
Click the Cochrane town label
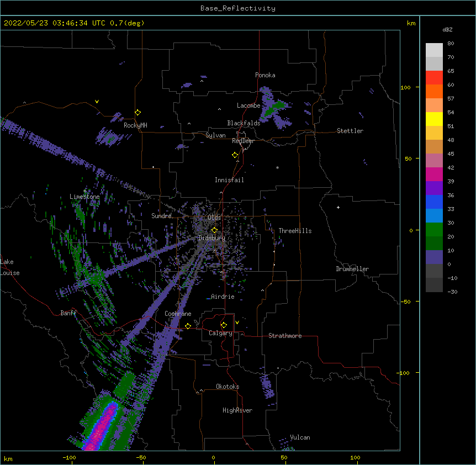[x=178, y=314]
